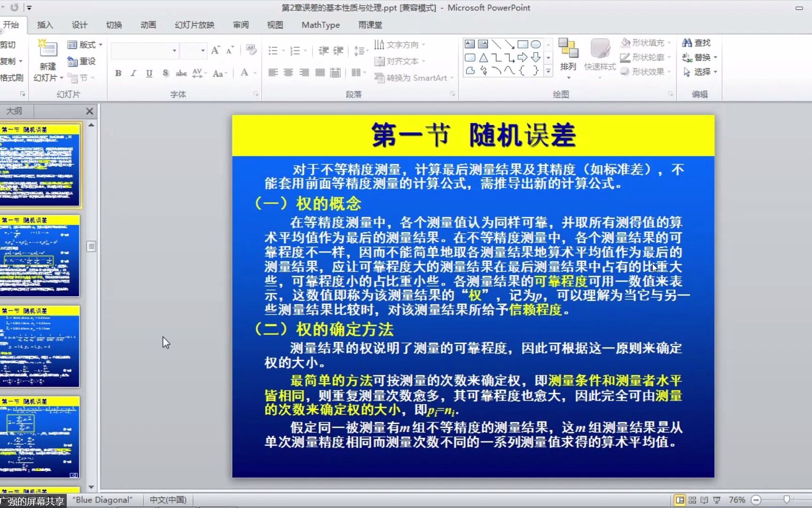The height and width of the screenshot is (508, 812).
Task: Toggle italic formatting
Action: (133, 73)
